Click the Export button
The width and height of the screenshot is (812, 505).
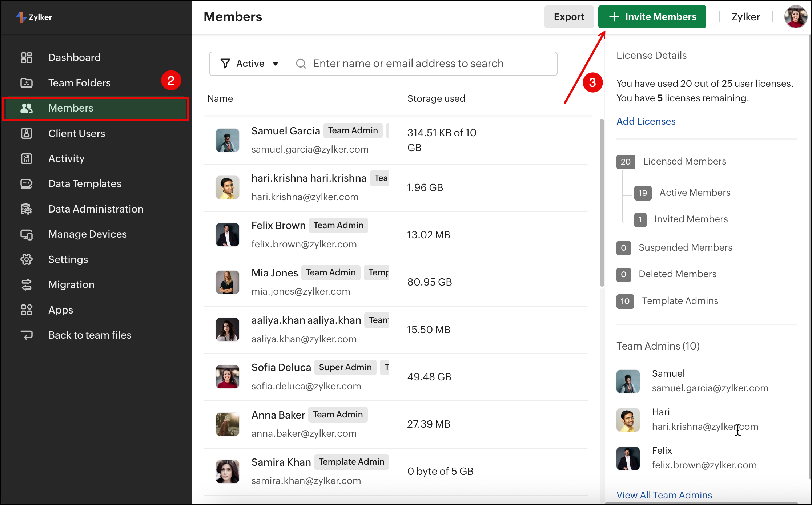569,17
